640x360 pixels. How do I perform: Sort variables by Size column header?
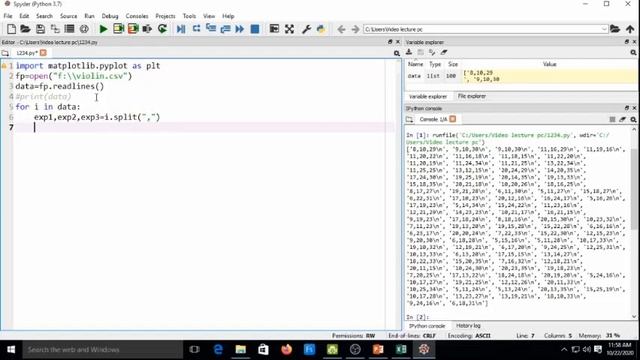(453, 64)
